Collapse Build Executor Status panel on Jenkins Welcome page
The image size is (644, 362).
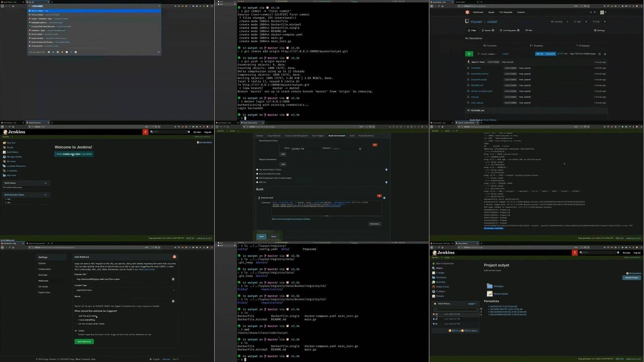click(x=45, y=194)
